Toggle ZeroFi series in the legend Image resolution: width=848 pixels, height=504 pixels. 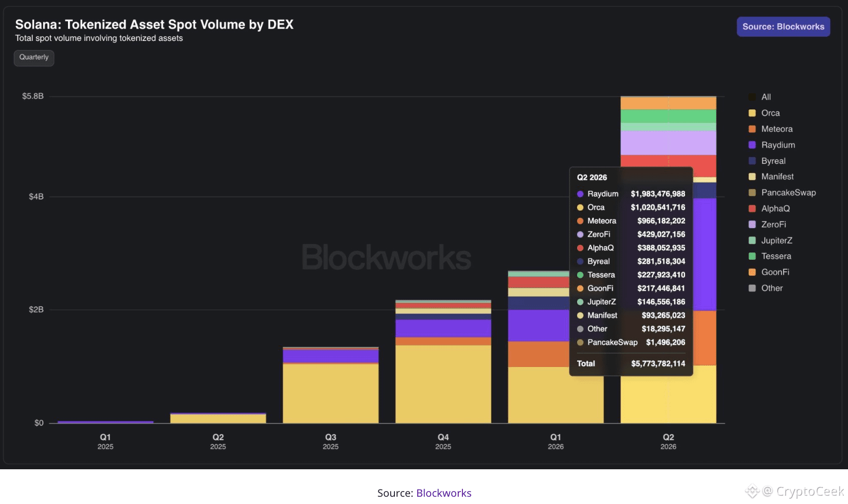(767, 225)
